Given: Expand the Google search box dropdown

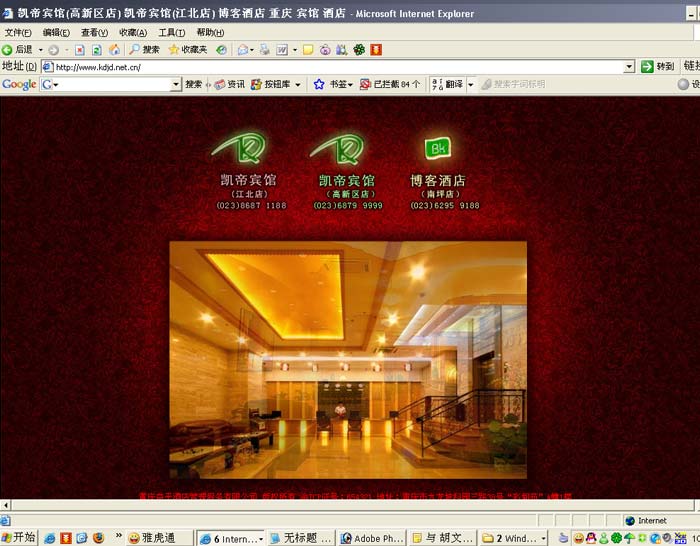Looking at the screenshot, I should click(x=176, y=85).
